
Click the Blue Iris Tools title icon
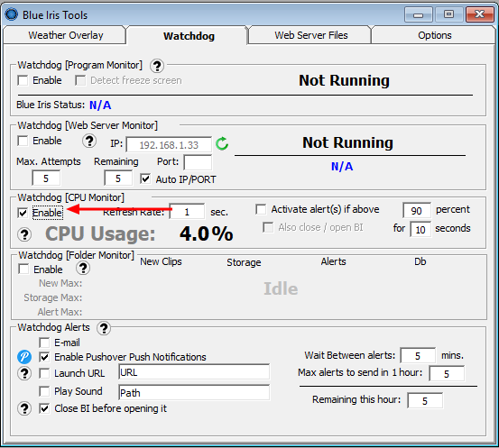12,14
